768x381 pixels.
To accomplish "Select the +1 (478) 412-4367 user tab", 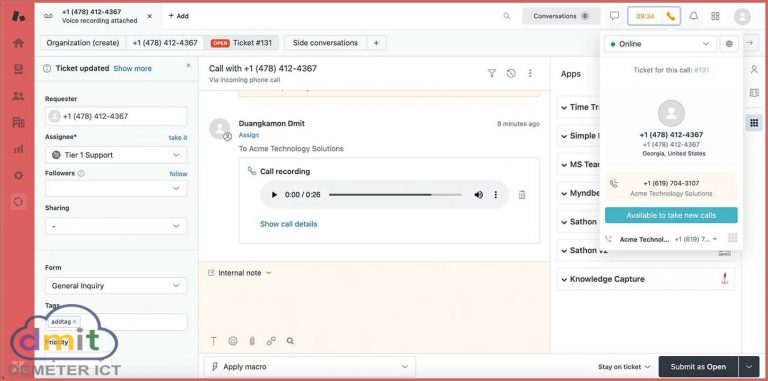I will [165, 43].
